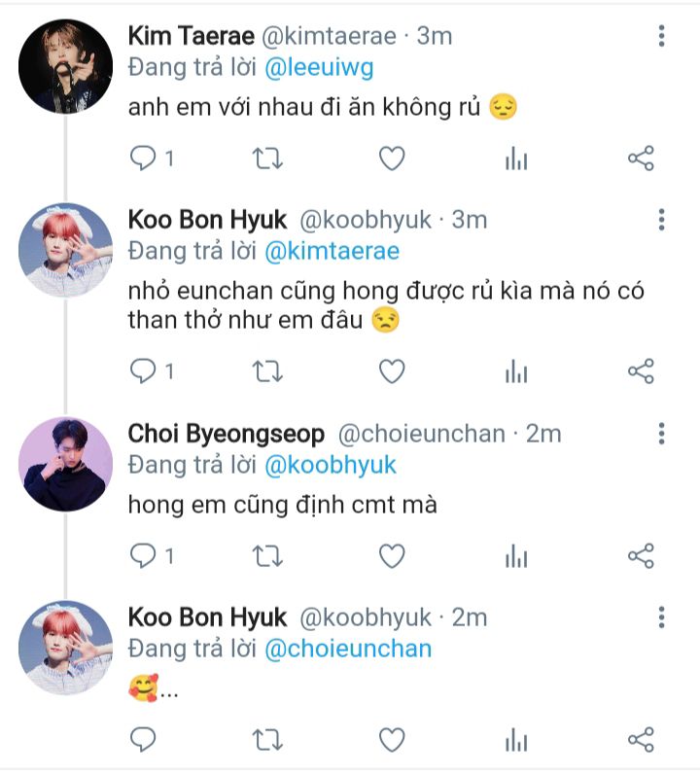Like Choi Byeongseop's tweet
The image size is (700, 774).
point(391,555)
